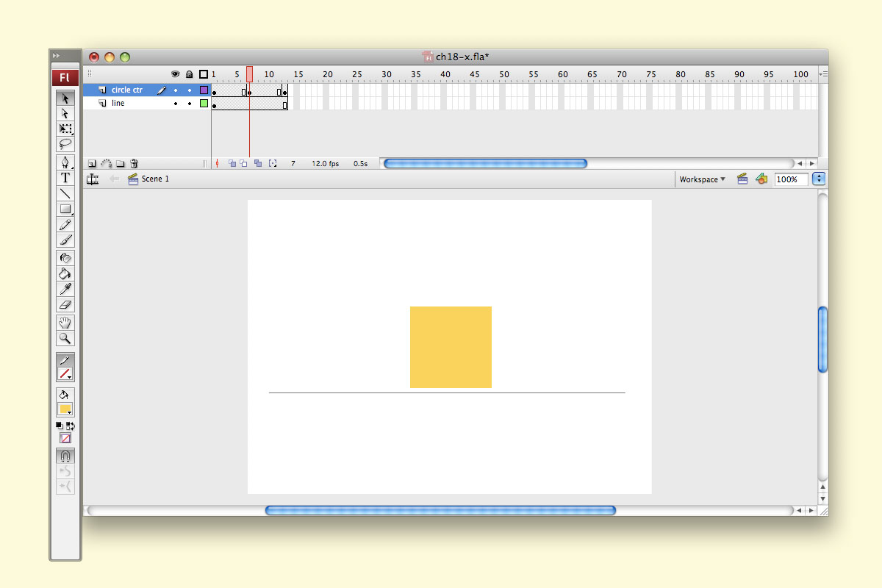Image resolution: width=882 pixels, height=588 pixels.
Task: Open the Workspace dropdown menu
Action: [702, 179]
